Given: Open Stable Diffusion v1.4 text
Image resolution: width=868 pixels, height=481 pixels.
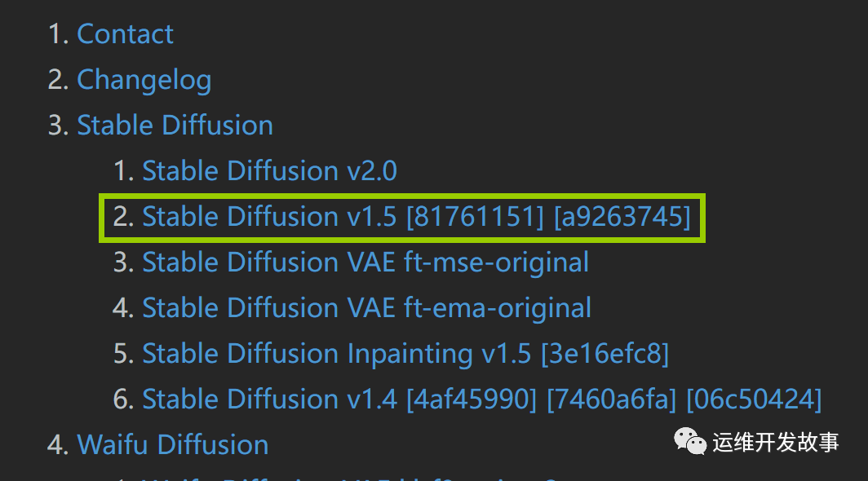Looking at the screenshot, I should [269, 399].
